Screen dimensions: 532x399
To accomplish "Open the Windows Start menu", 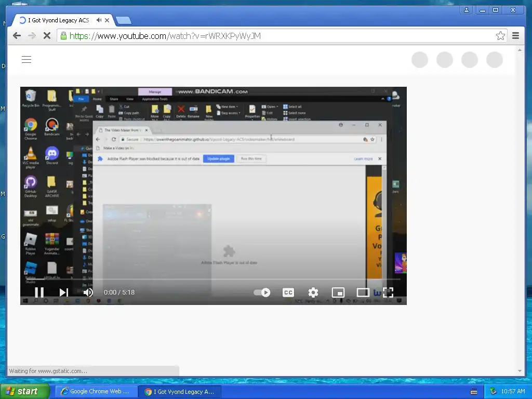I will click(24, 391).
